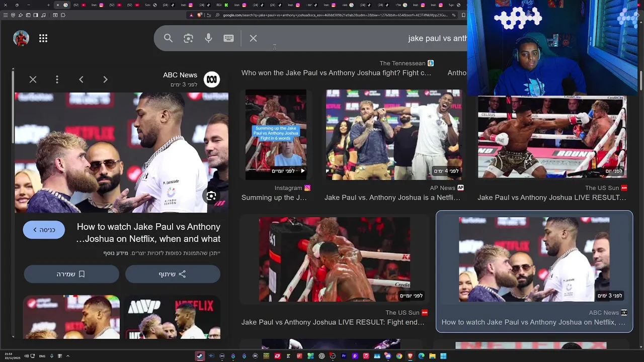Open Instagram 'Summing up' video thumbnail
Image resolution: width=644 pixels, height=362 pixels.
point(276,134)
